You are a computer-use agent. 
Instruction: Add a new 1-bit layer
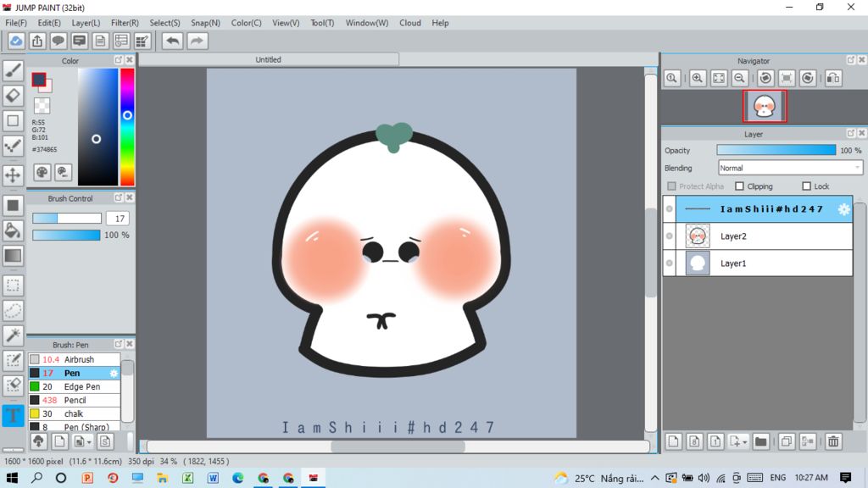coord(715,441)
